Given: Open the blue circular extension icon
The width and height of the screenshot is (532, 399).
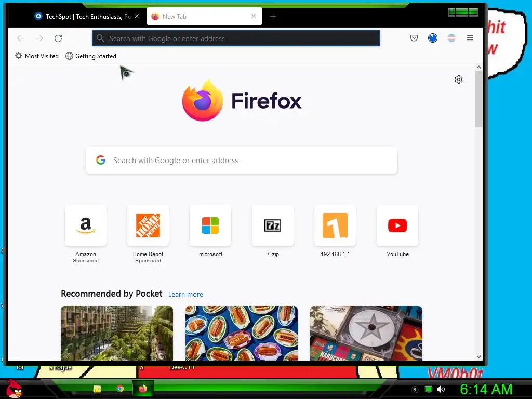Looking at the screenshot, I should coord(433,38).
